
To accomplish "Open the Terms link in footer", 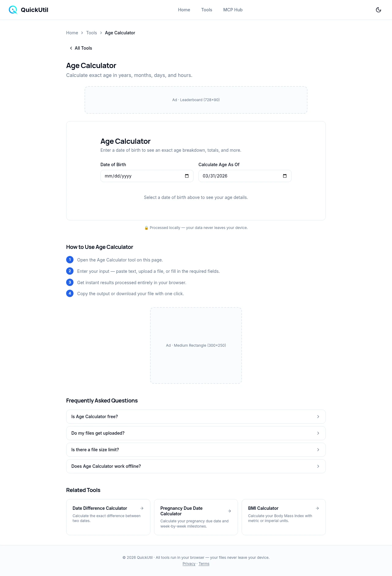I will click(x=204, y=564).
